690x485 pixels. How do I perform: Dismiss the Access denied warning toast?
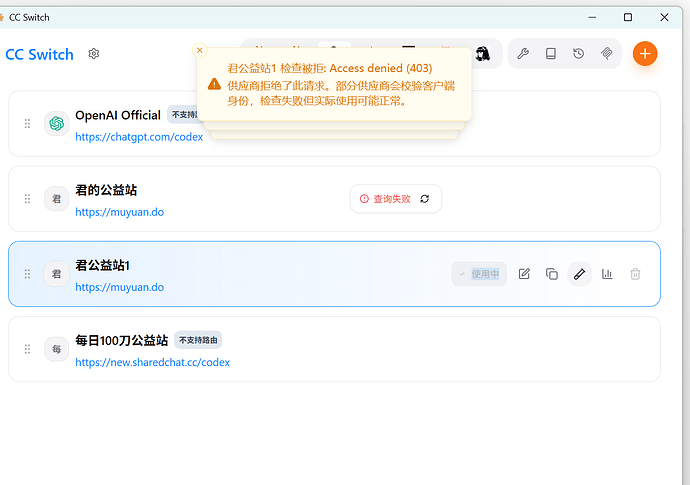[x=199, y=50]
